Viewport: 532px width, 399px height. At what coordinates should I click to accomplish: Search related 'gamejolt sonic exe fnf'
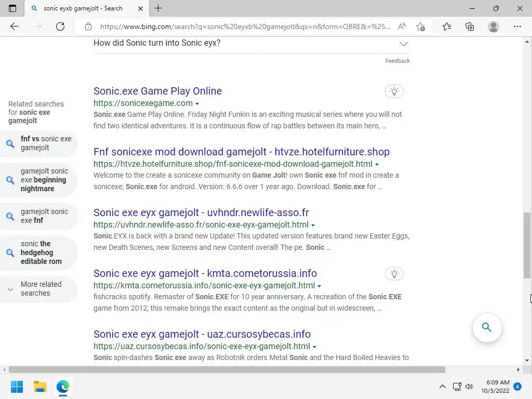tap(39, 216)
